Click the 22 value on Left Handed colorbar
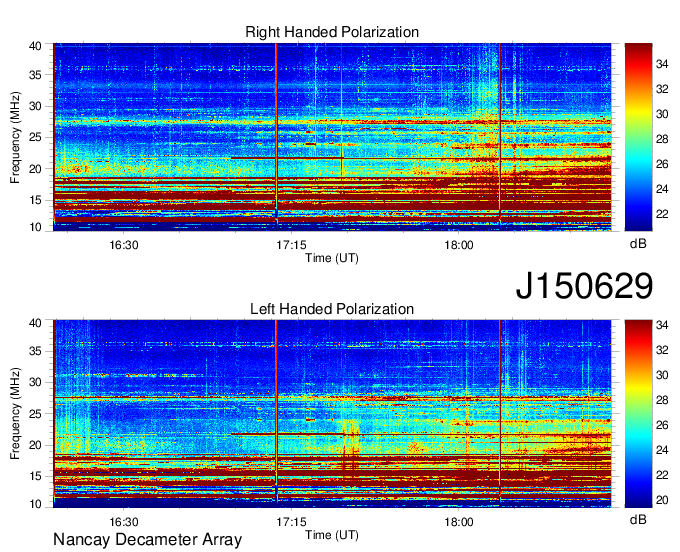 662,475
